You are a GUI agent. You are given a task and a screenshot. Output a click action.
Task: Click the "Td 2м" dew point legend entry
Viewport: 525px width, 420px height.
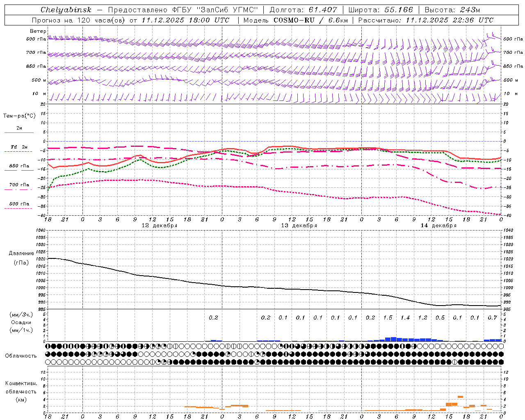coord(19,147)
